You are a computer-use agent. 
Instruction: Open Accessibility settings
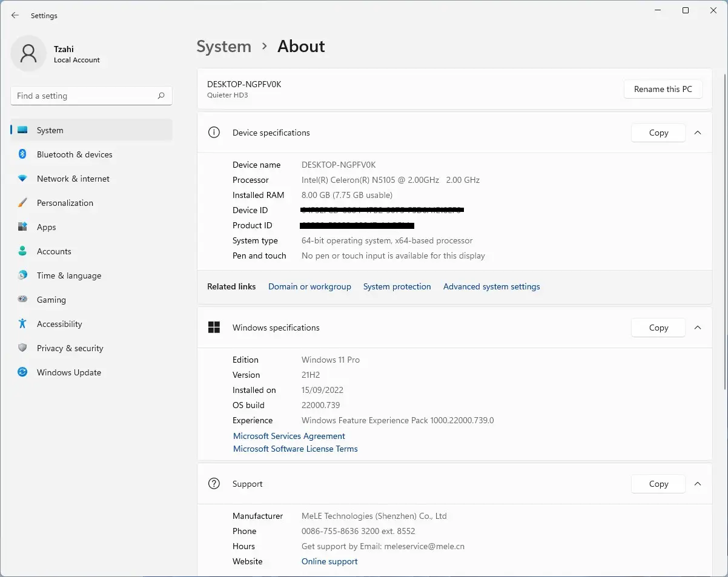[x=91, y=324]
